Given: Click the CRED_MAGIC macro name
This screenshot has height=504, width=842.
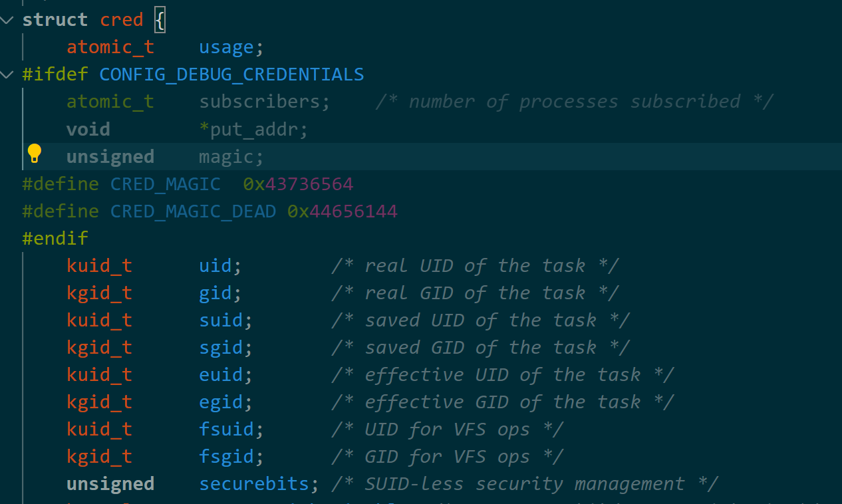Looking at the screenshot, I should click(165, 184).
